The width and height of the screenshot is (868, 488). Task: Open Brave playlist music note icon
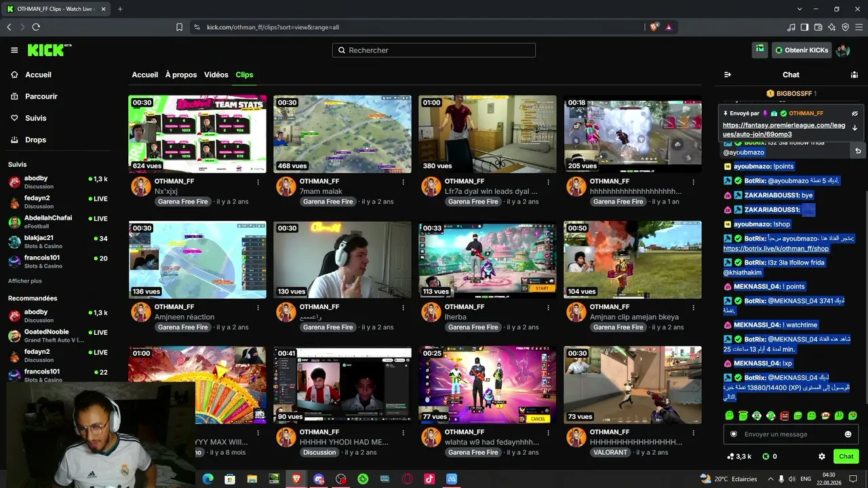791,27
